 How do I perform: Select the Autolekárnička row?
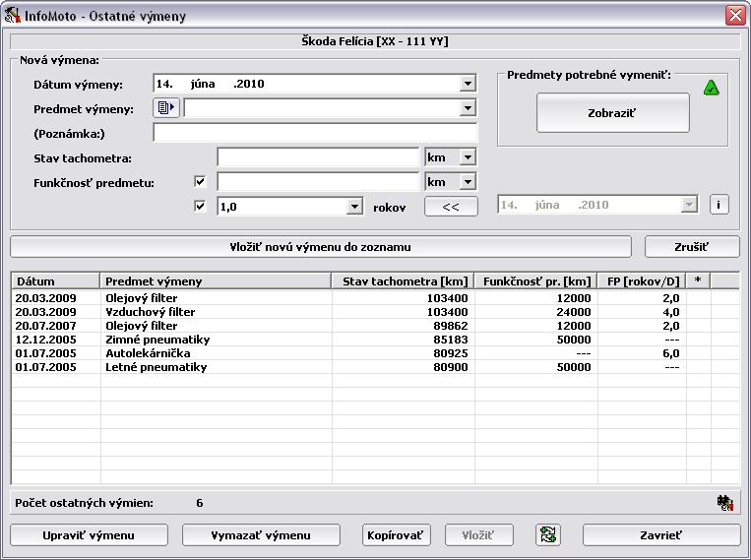376,353
